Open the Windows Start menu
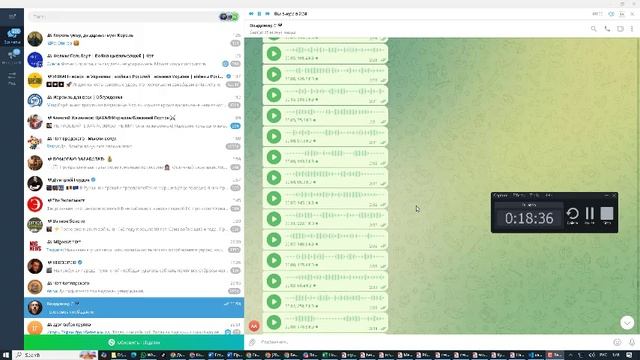Screen dimensions: 640x360 [6, 355]
